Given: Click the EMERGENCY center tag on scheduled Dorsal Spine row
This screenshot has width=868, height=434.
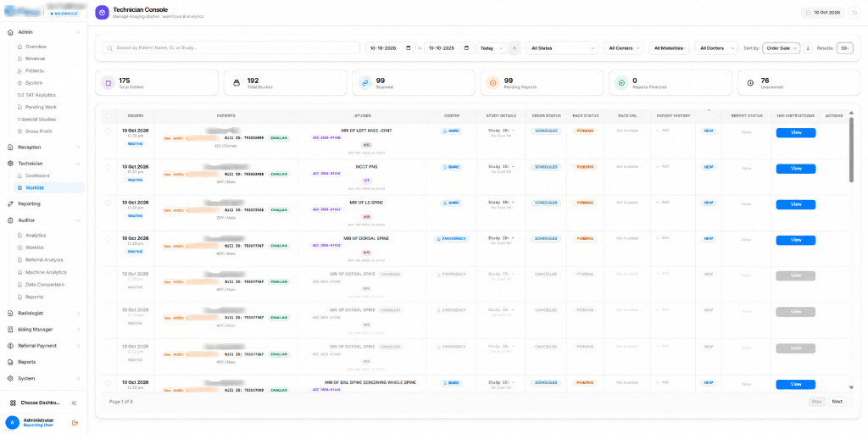Looking at the screenshot, I should (452, 238).
